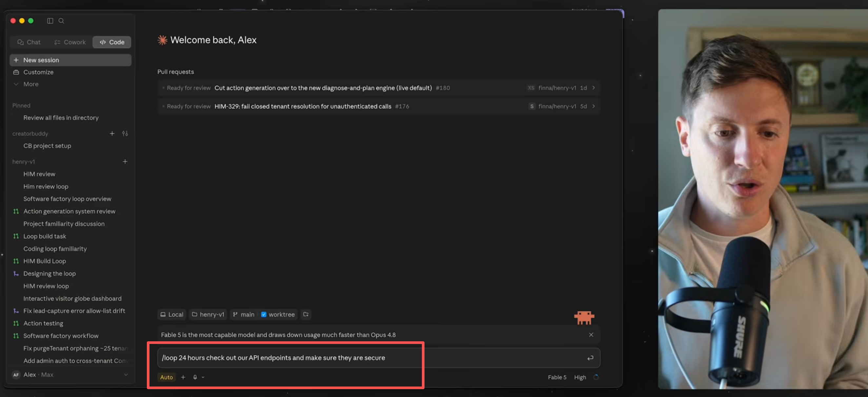
Task: Open search with the magnifier icon
Action: (x=61, y=21)
